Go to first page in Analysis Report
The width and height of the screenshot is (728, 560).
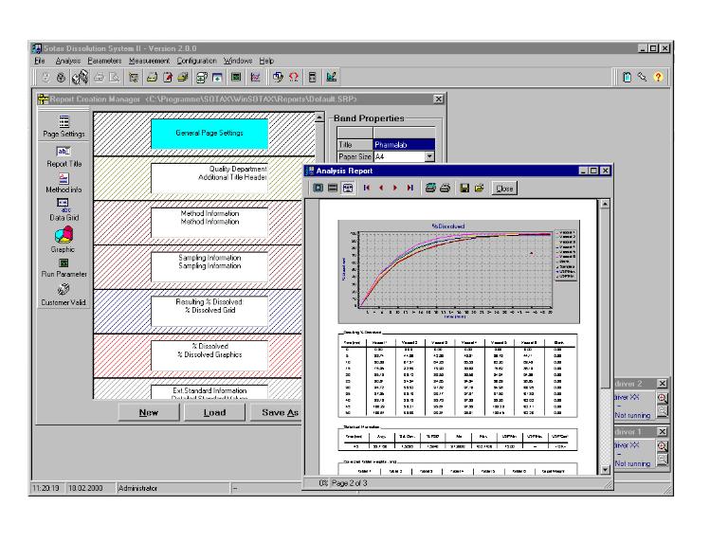367,189
